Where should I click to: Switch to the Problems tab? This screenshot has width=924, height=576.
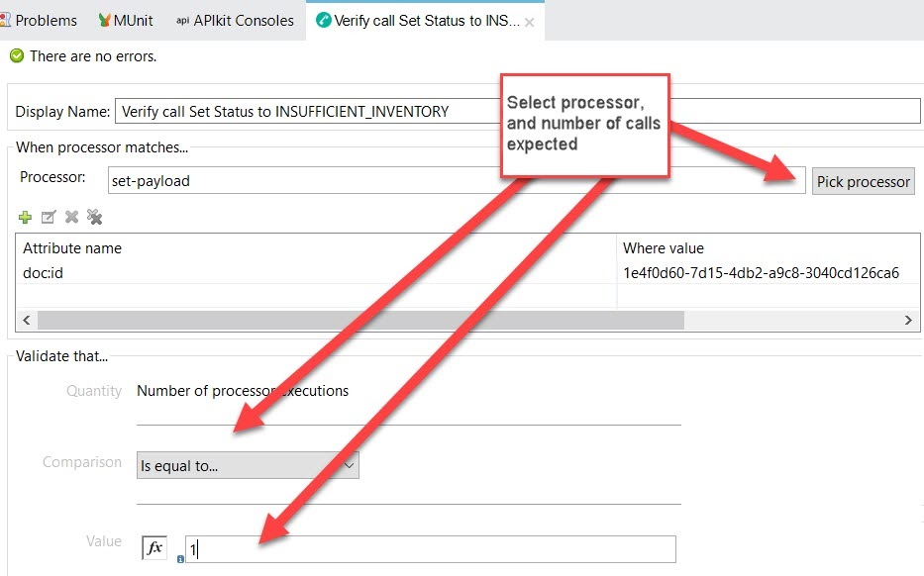pos(46,20)
